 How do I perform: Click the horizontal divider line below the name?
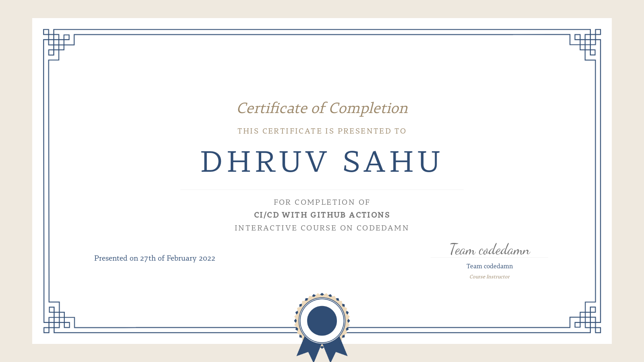pos(322,188)
